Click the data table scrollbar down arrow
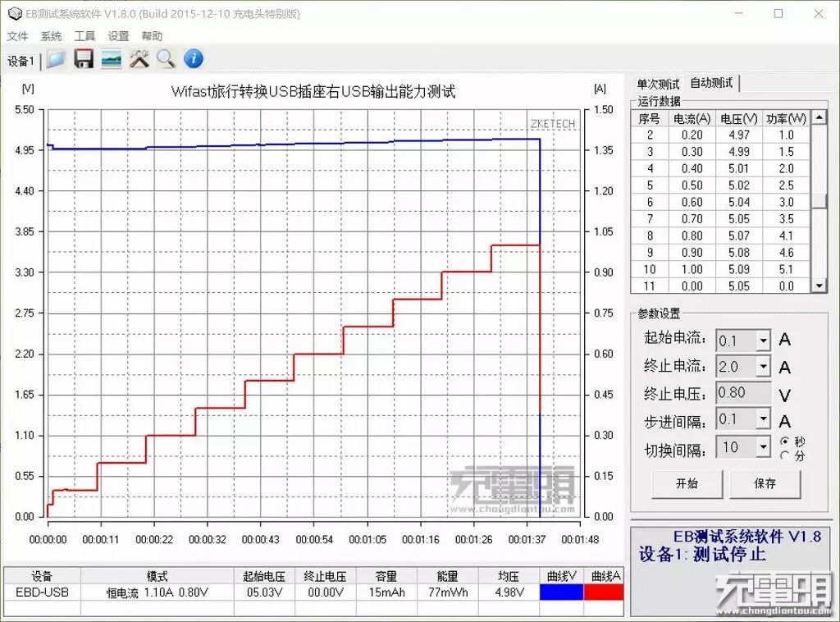 819,286
